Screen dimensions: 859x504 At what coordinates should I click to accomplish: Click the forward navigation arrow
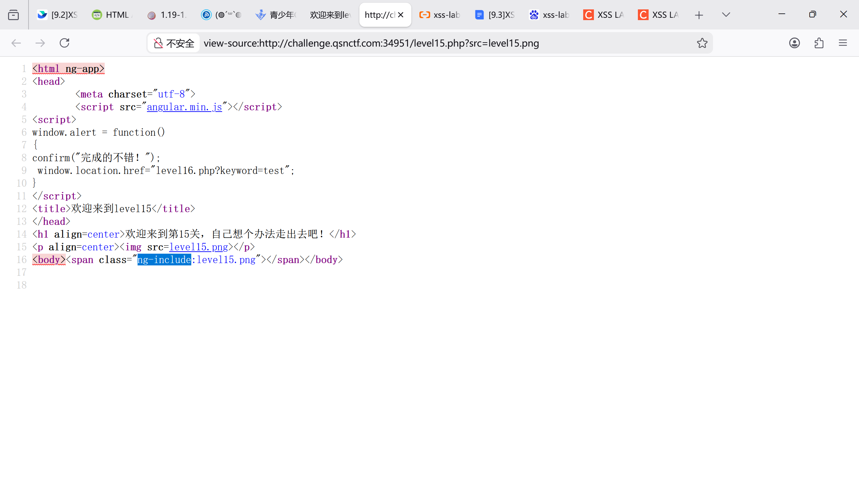[40, 43]
